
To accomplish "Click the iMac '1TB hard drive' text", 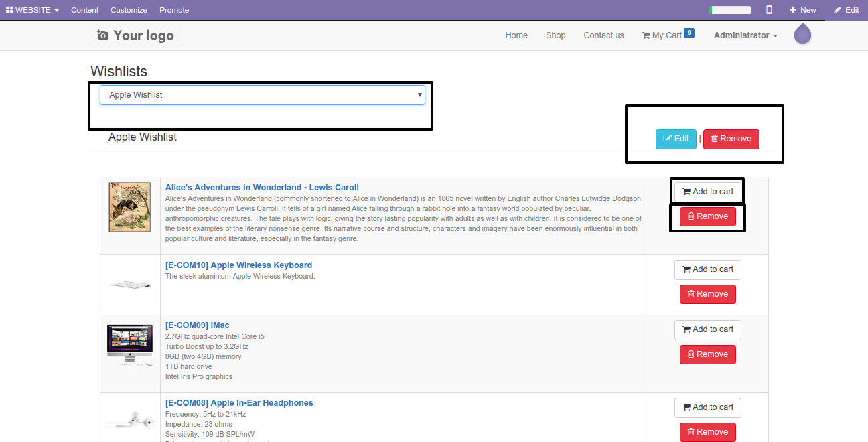I will click(189, 366).
